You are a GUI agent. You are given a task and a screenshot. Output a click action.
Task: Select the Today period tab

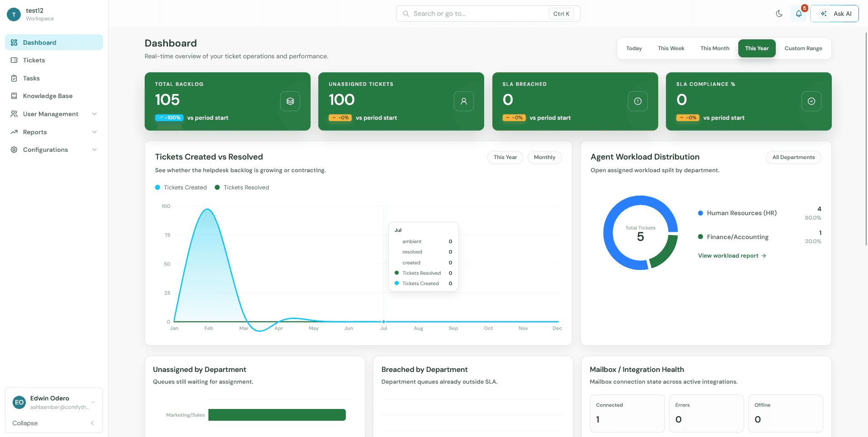(x=634, y=48)
